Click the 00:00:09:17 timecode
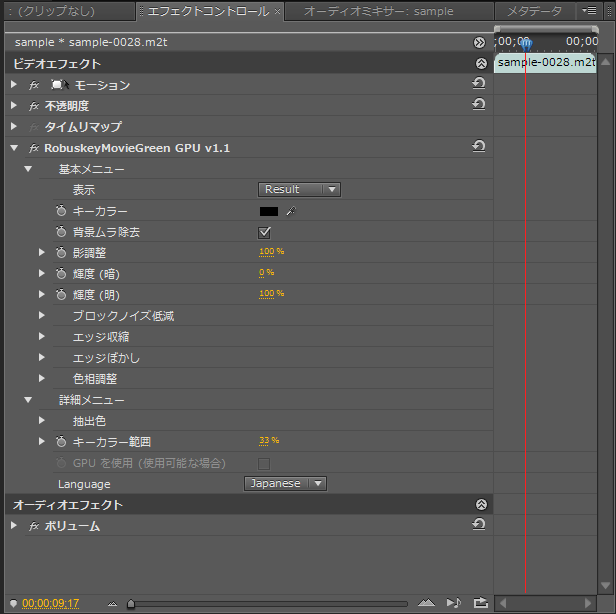The width and height of the screenshot is (616, 614). tap(50, 603)
